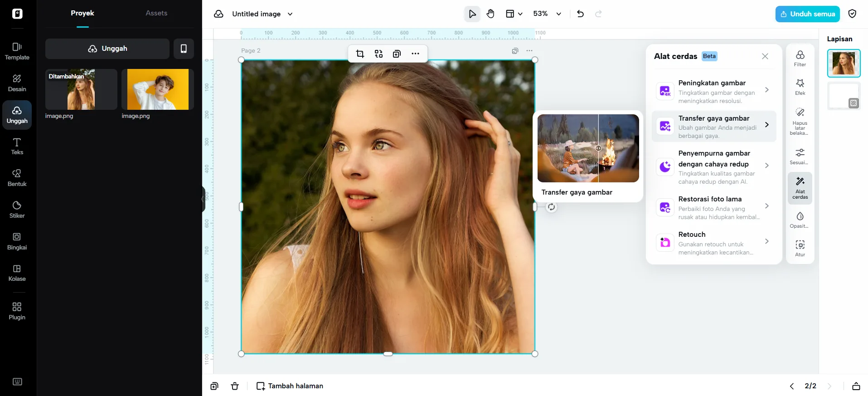This screenshot has width=868, height=396.
Task: Close the Alat cerdas panel
Action: pos(765,56)
